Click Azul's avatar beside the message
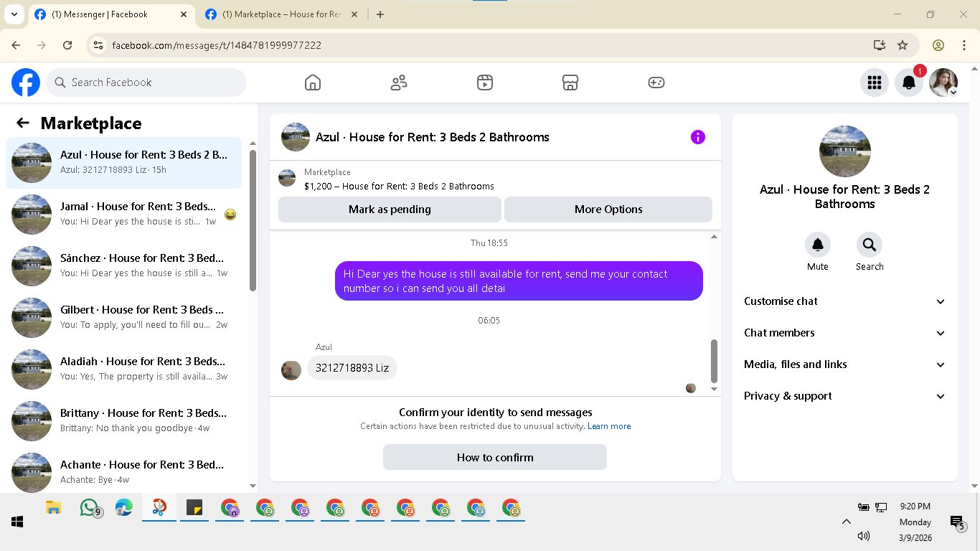This screenshot has height=551, width=980. 291,370
